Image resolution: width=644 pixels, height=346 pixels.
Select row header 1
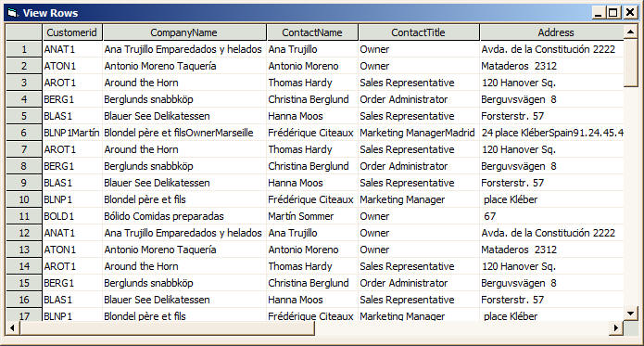coord(24,49)
